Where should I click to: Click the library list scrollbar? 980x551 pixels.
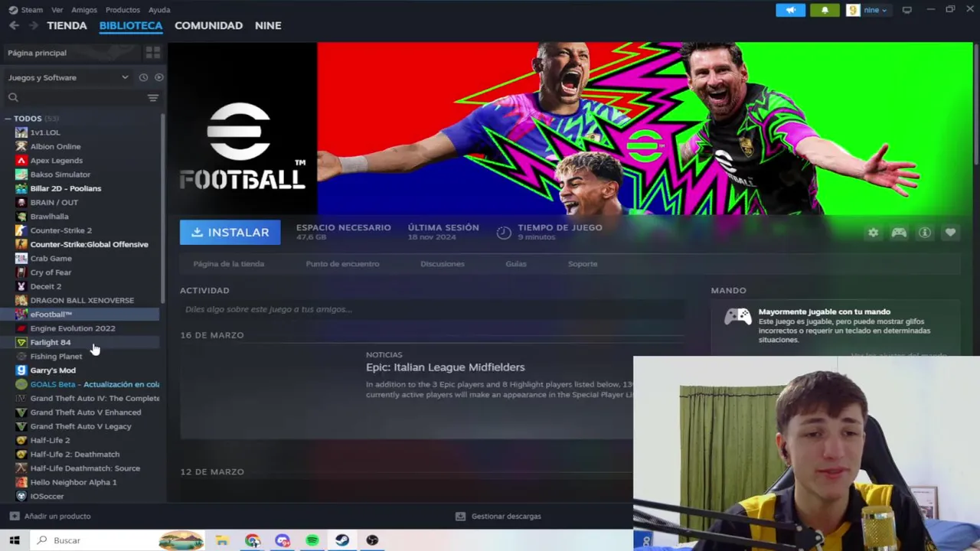[x=162, y=208]
